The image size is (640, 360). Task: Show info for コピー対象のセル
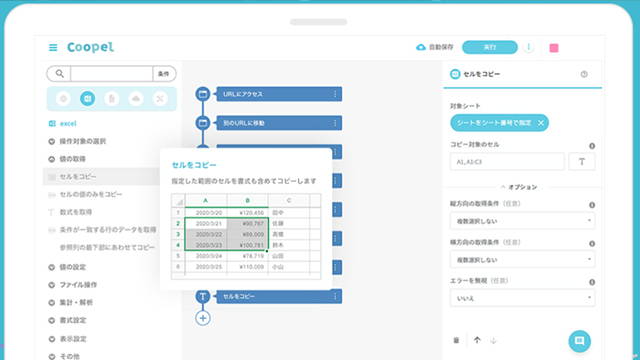click(x=592, y=146)
